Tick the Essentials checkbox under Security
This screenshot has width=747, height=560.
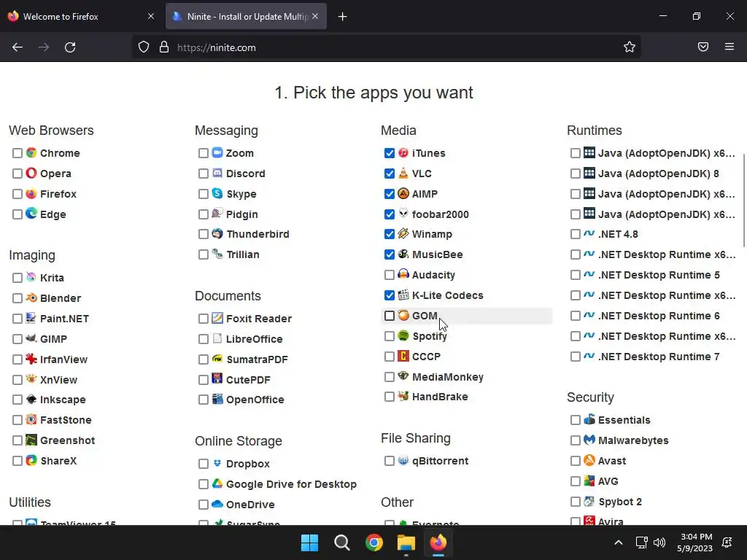click(x=576, y=420)
